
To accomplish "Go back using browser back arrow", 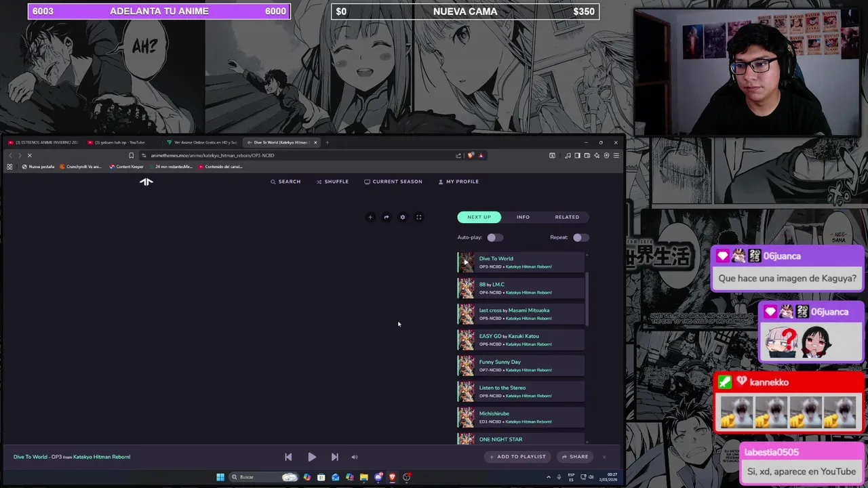I will [10, 155].
